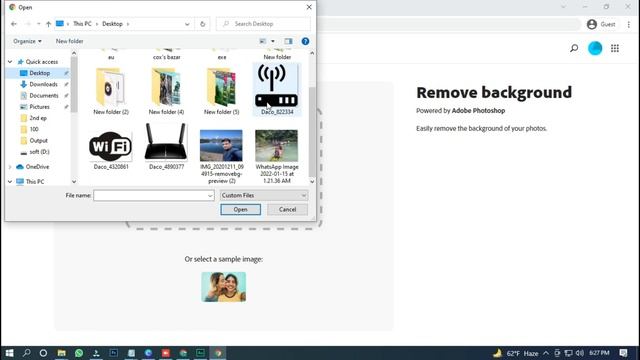Select the Daco_4320861 WiFi logo image

[111, 146]
